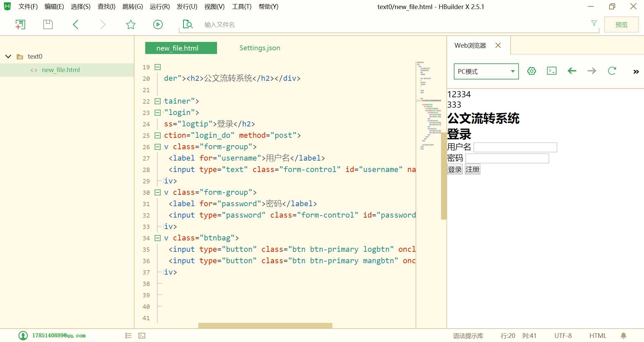The width and height of the screenshot is (644, 342).
Task: Click the star bookmark icon
Action: (130, 24)
